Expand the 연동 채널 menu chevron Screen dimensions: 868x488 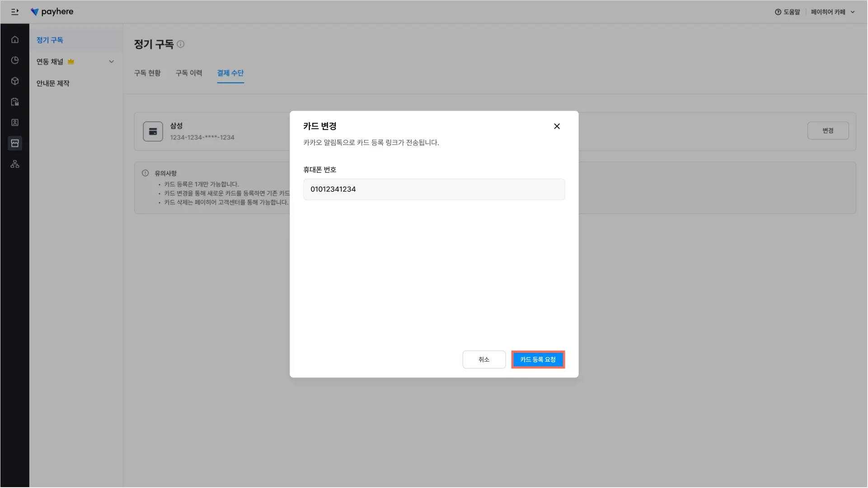coord(112,62)
